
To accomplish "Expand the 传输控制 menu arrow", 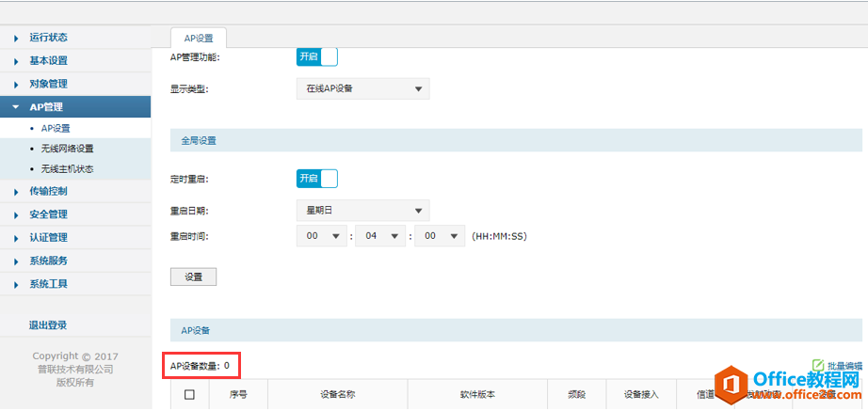I will coord(16,192).
